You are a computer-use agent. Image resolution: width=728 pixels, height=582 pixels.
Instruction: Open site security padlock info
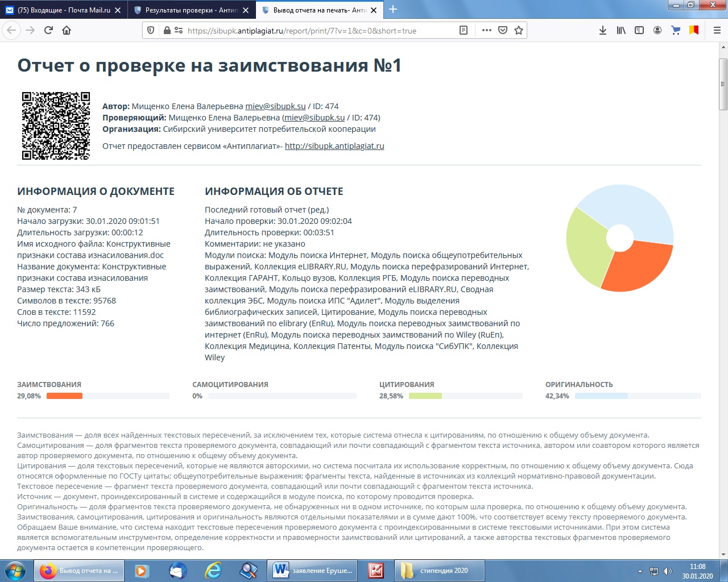(167, 31)
